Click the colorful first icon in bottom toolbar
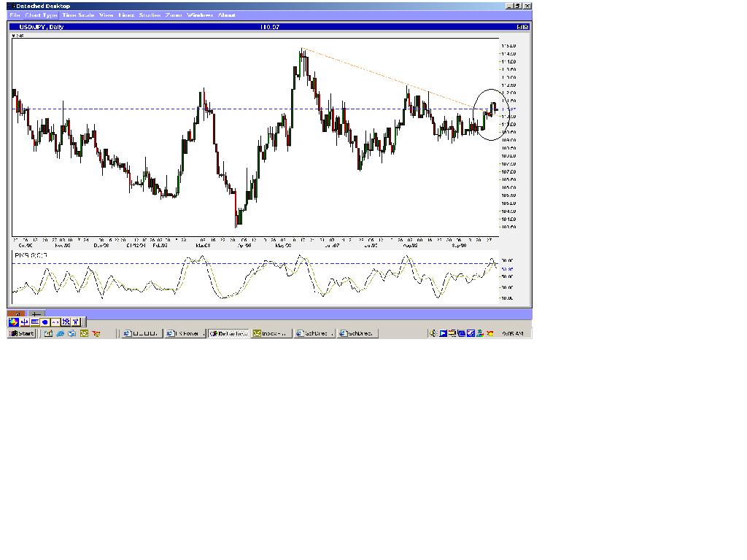Viewport: 747px width, 560px height. [x=13, y=322]
